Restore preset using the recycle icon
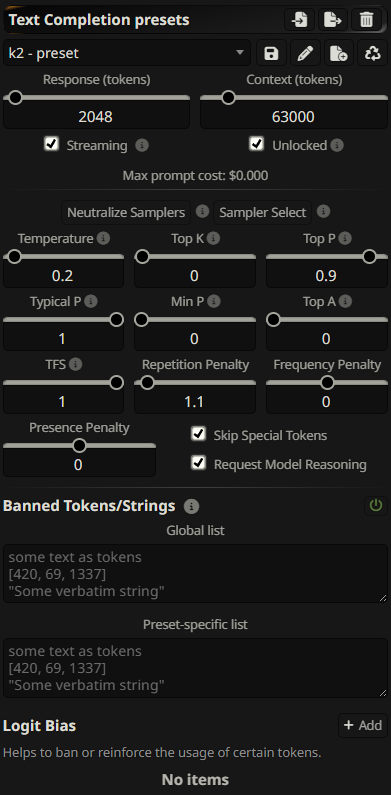The height and width of the screenshot is (795, 391). tap(373, 53)
